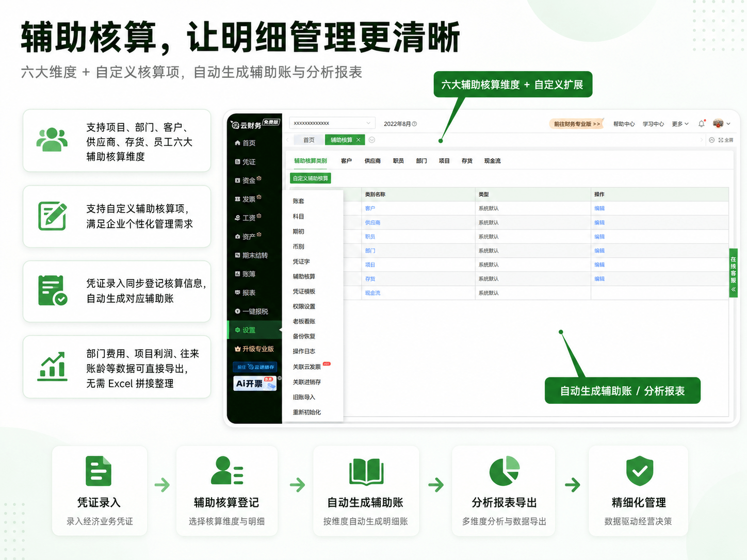Screen dimensions: 747x560
Task: Choose 权限设置 from the settings submenu
Action: (x=304, y=306)
